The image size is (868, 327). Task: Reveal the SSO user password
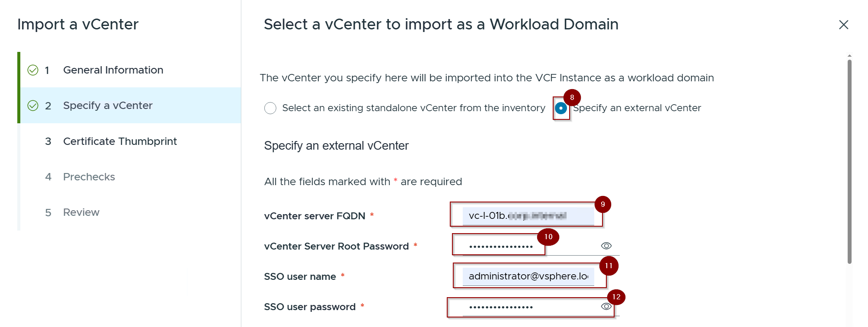(x=606, y=306)
